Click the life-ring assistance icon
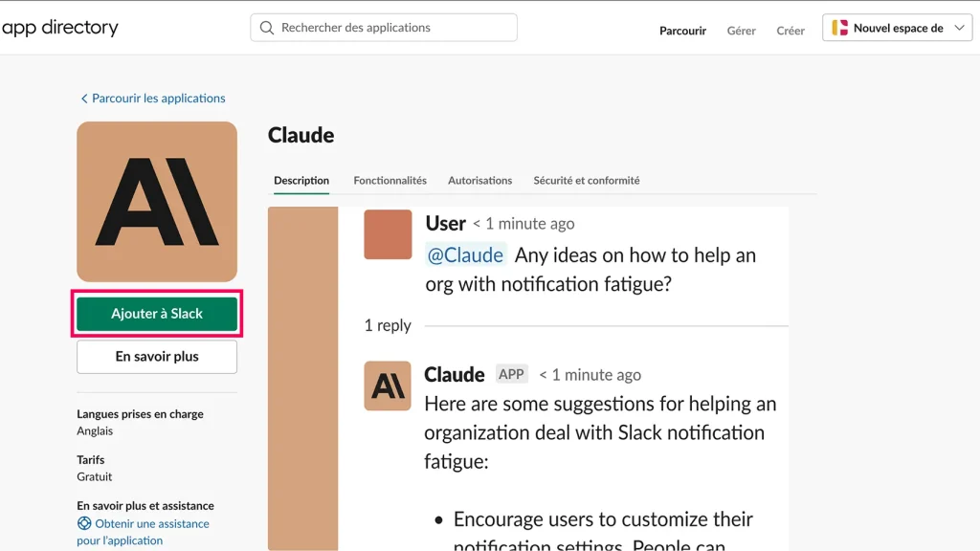Viewport: 980px width, 551px height. pyautogui.click(x=84, y=523)
